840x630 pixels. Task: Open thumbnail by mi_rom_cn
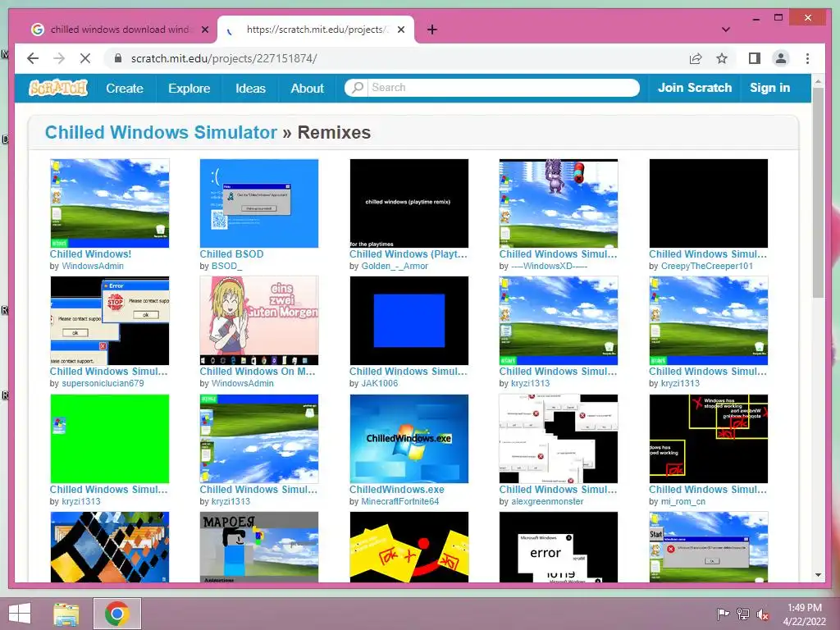click(x=708, y=439)
